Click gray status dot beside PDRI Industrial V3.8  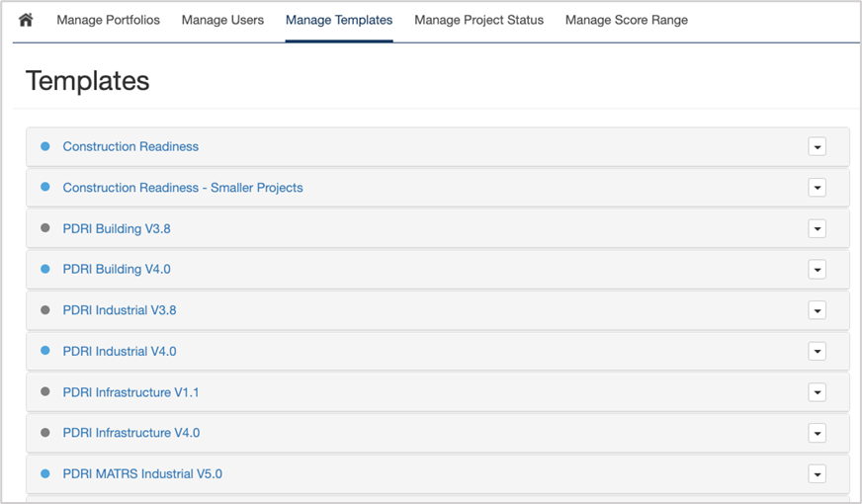tap(45, 310)
